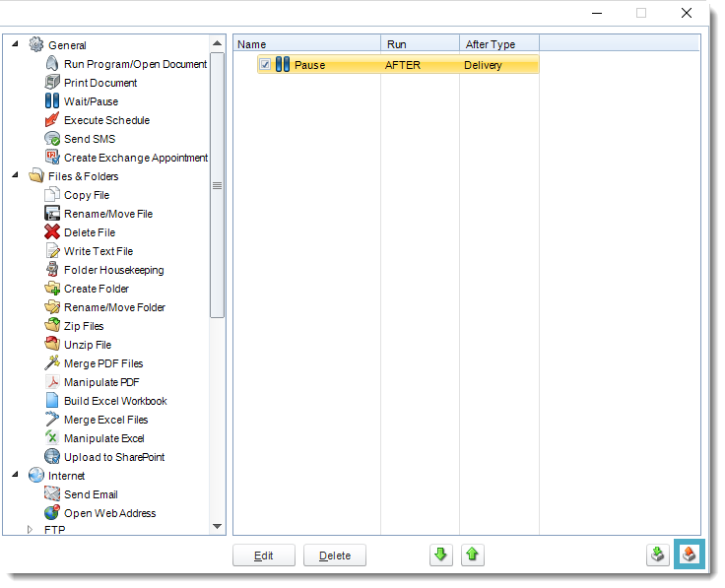
Task: Select the Pause task row name
Action: point(309,65)
